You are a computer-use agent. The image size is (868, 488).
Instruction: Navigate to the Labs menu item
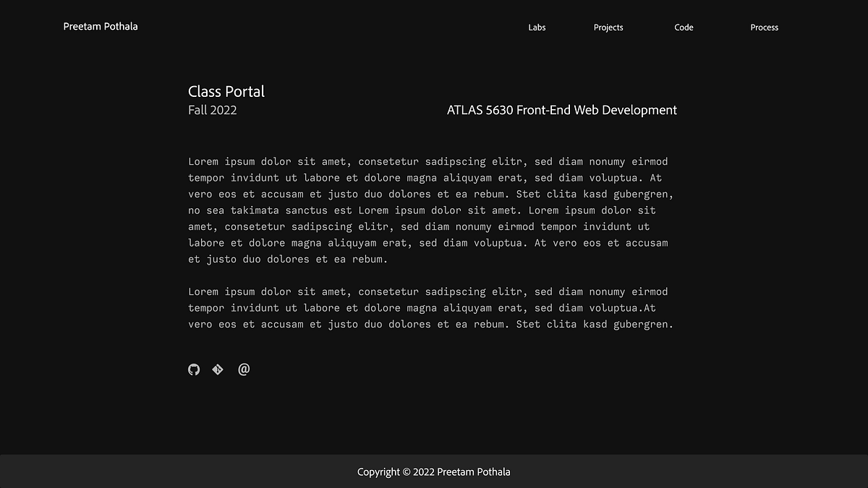(537, 27)
